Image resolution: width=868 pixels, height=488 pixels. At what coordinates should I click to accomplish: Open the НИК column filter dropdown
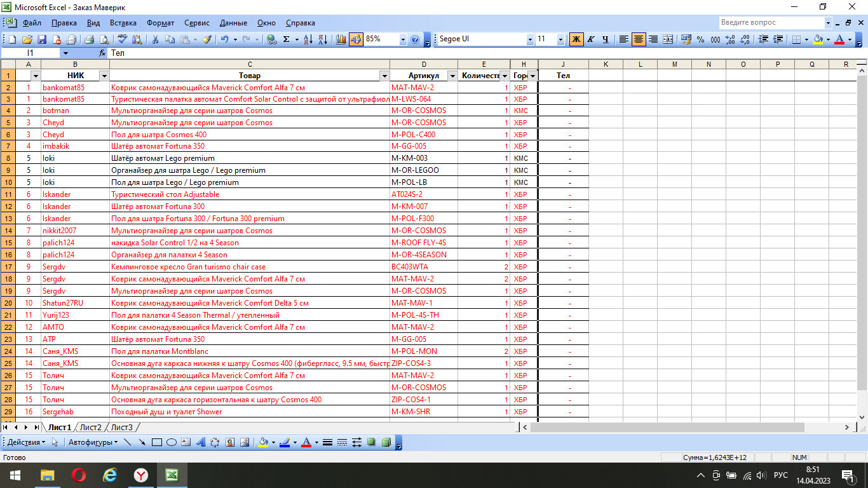coord(105,76)
